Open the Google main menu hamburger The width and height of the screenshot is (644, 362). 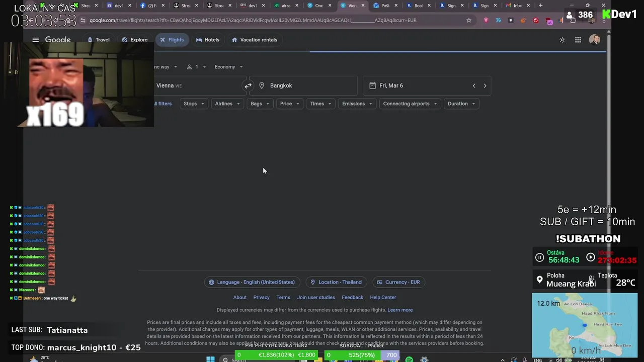36,40
